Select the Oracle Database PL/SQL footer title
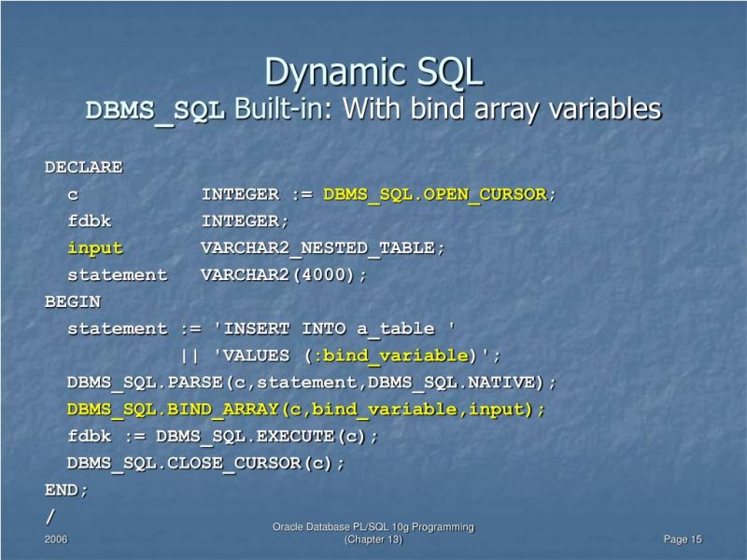The height and width of the screenshot is (560, 747). (x=372, y=526)
